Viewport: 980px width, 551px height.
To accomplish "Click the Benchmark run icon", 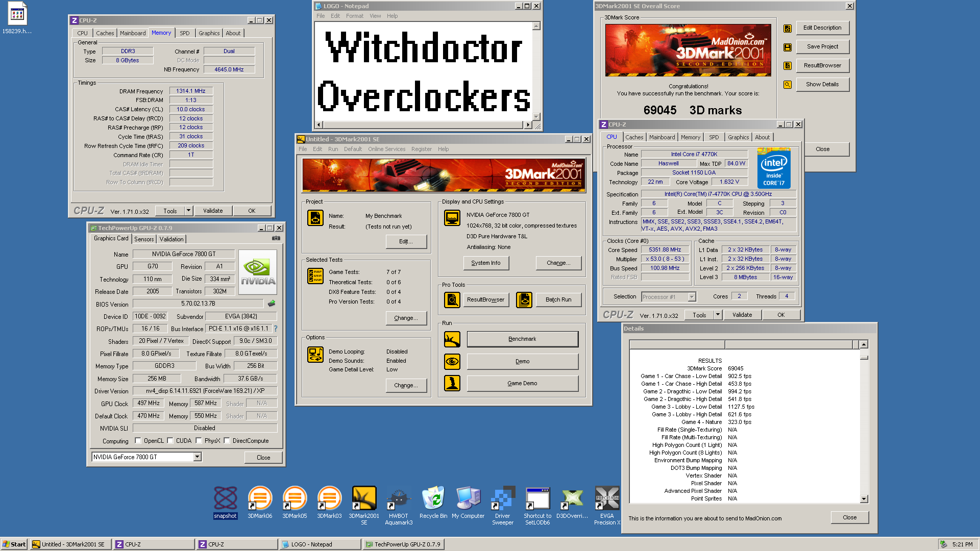I will [x=452, y=339].
